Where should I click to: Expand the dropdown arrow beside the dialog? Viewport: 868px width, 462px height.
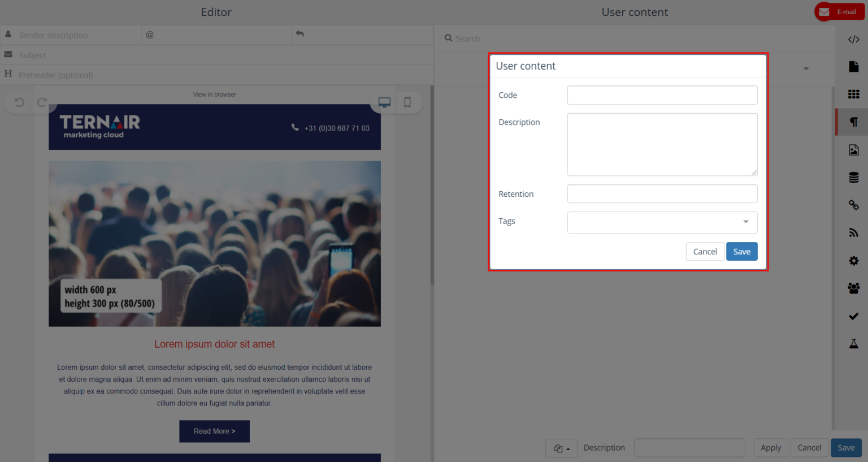click(806, 68)
